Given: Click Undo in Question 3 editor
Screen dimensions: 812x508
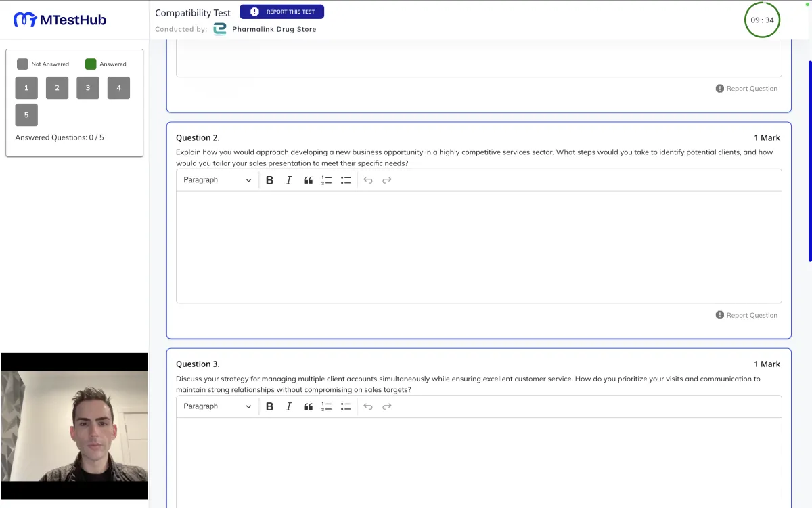Looking at the screenshot, I should pyautogui.click(x=368, y=406).
